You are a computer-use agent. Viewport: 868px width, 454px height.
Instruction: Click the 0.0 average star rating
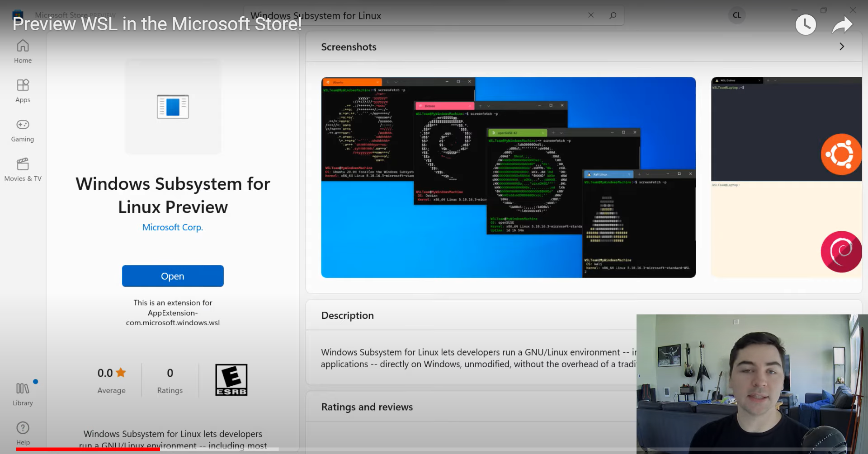[112, 373]
